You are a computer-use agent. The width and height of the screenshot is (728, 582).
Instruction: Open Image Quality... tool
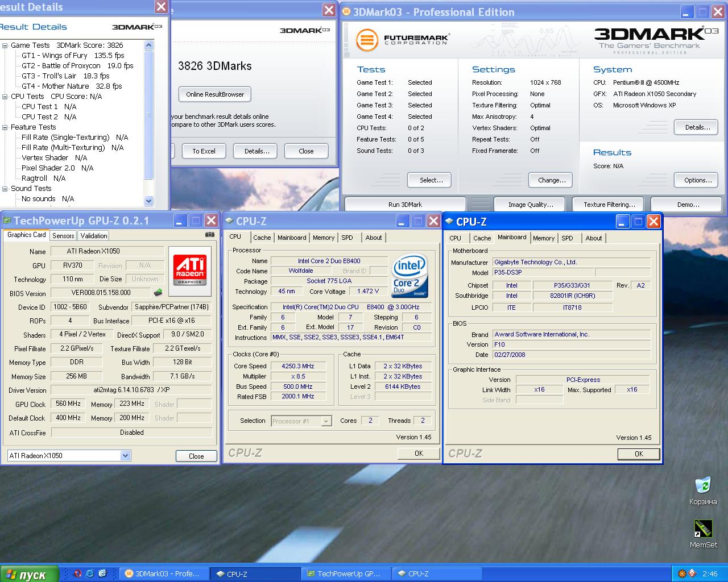pos(530,205)
